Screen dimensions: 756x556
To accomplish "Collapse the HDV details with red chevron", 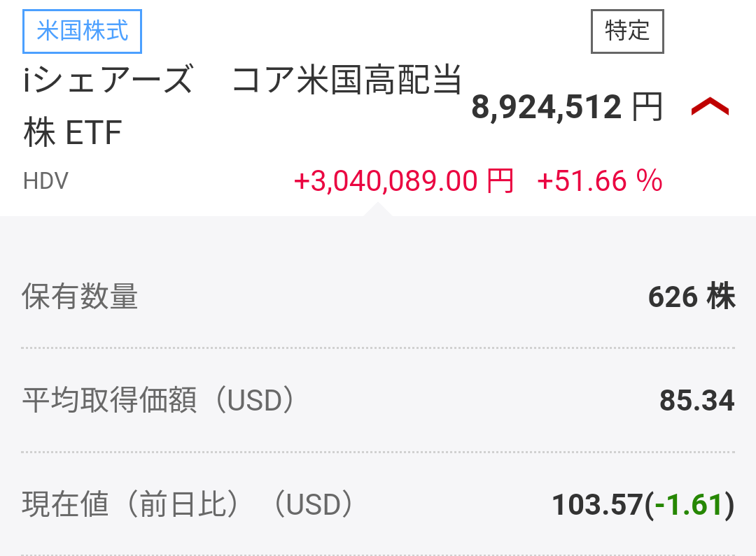I will pos(710,107).
